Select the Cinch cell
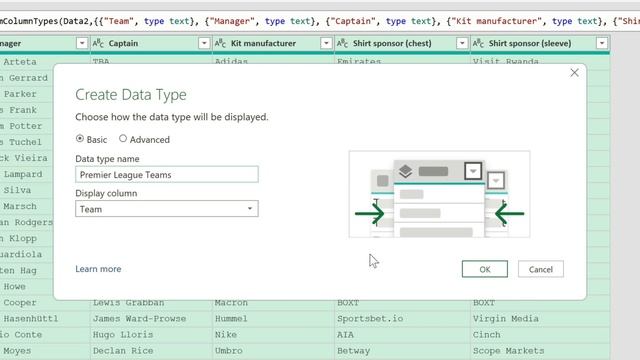640x360 pixels. [x=540, y=334]
